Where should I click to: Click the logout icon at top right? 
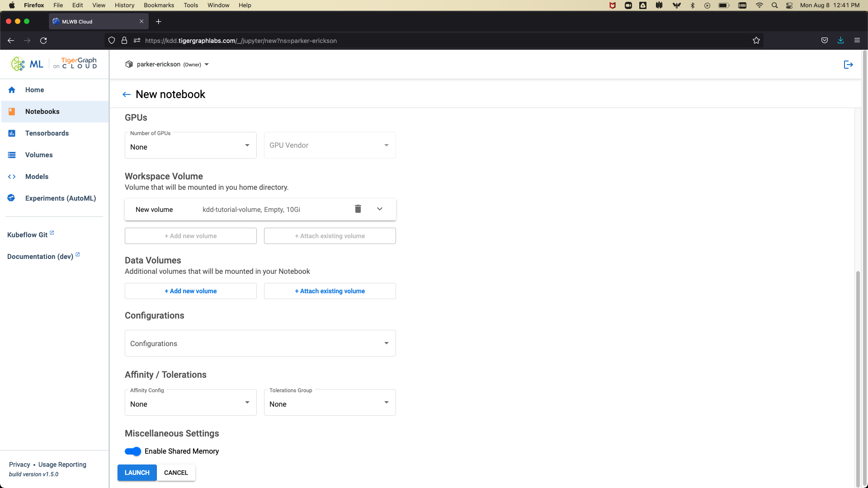click(x=848, y=65)
